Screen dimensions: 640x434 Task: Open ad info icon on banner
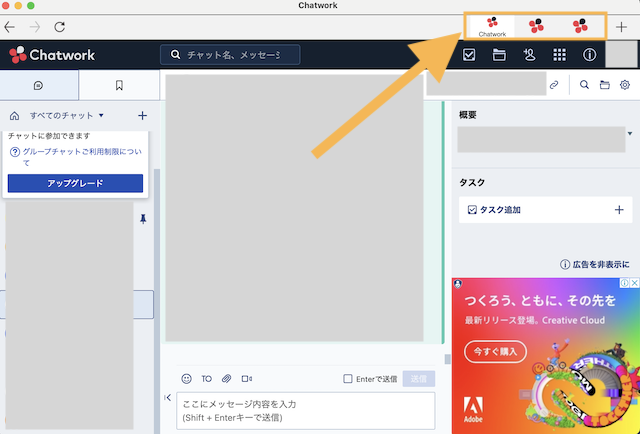(x=624, y=283)
